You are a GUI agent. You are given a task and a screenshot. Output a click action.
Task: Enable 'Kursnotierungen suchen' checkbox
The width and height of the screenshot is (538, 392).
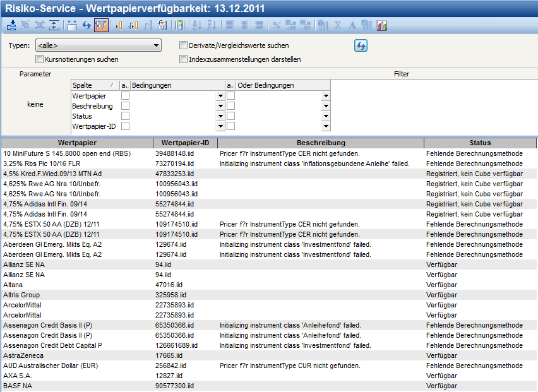[40, 59]
